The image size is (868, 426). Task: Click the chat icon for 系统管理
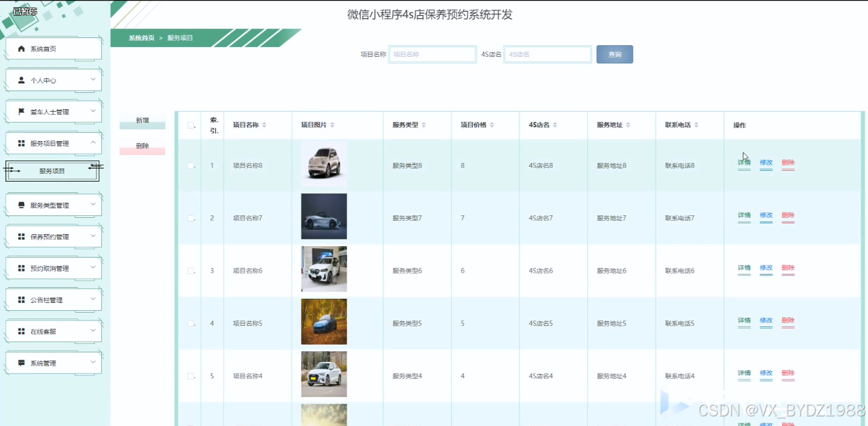[x=22, y=363]
